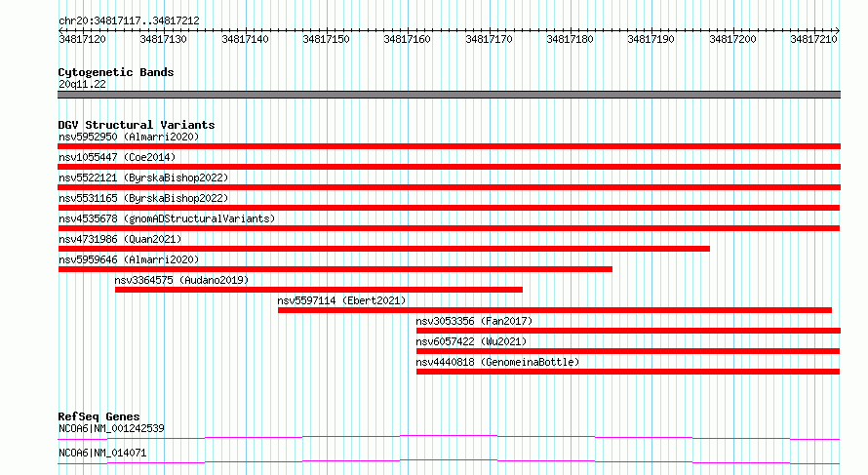Click the DGV Structural Variants track heading
868x475 pixels.
point(137,125)
